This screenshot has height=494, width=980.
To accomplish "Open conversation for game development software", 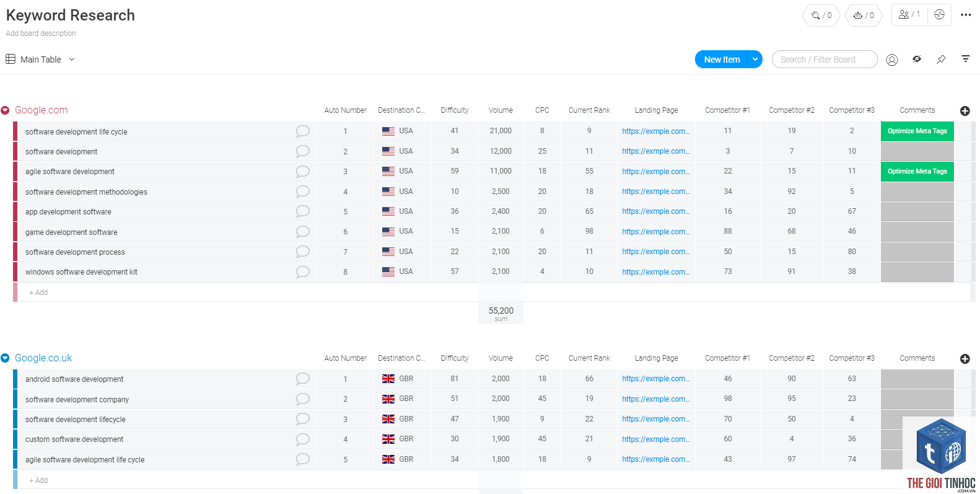I will [x=302, y=232].
